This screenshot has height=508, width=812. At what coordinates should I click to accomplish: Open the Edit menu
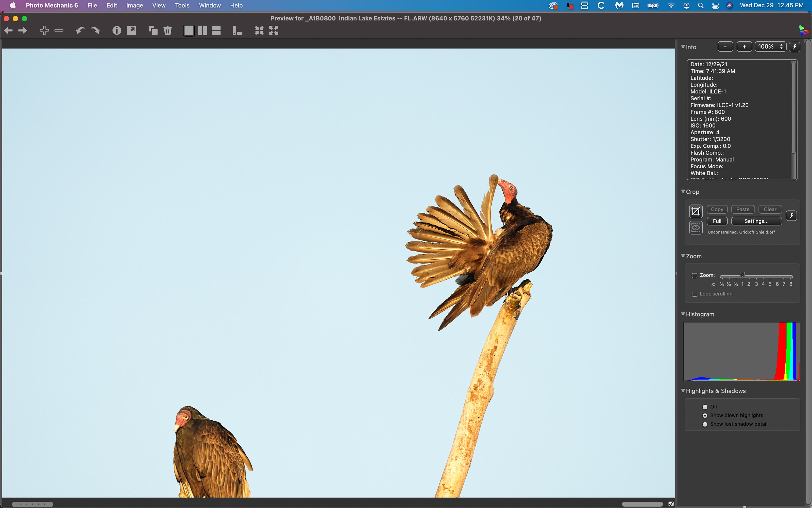[112, 5]
